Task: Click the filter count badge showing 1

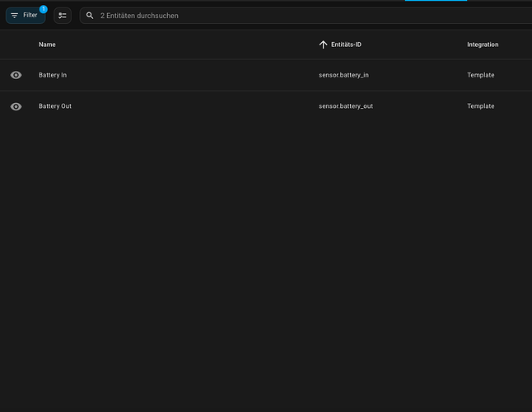Action: (43, 9)
